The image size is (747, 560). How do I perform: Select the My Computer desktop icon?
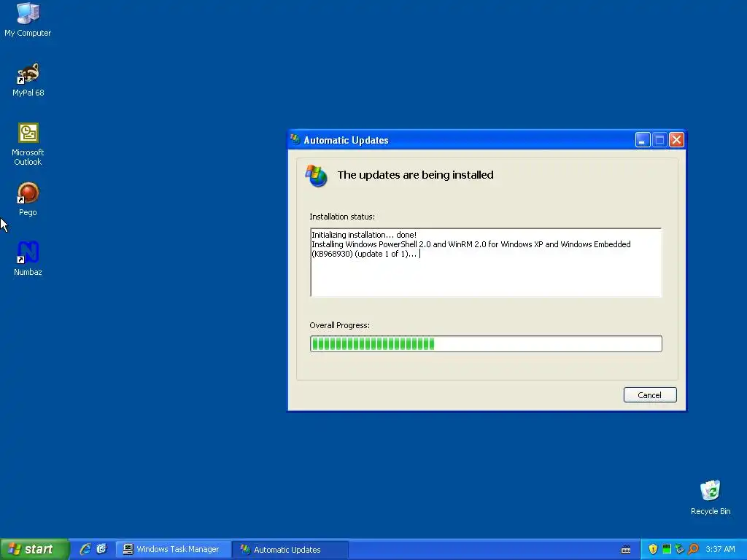coord(28,19)
